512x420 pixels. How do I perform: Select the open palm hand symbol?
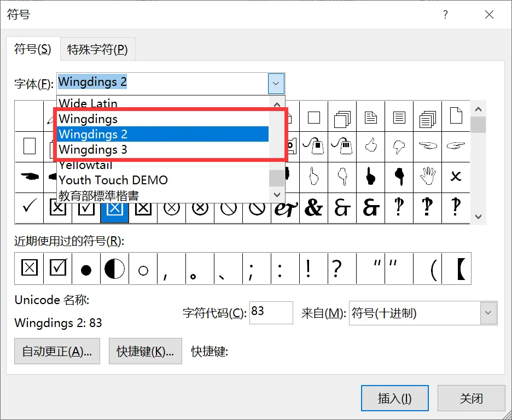pos(427,177)
